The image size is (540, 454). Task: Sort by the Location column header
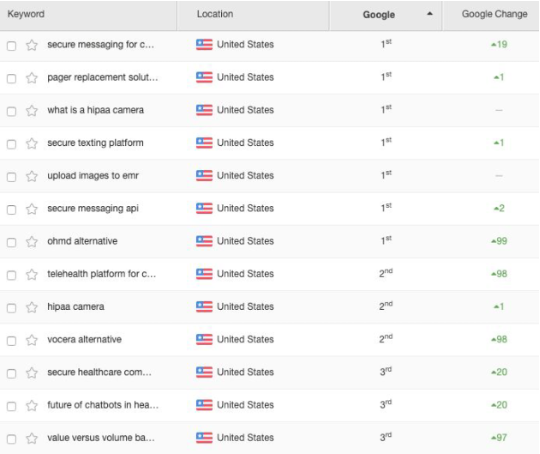coord(215,14)
